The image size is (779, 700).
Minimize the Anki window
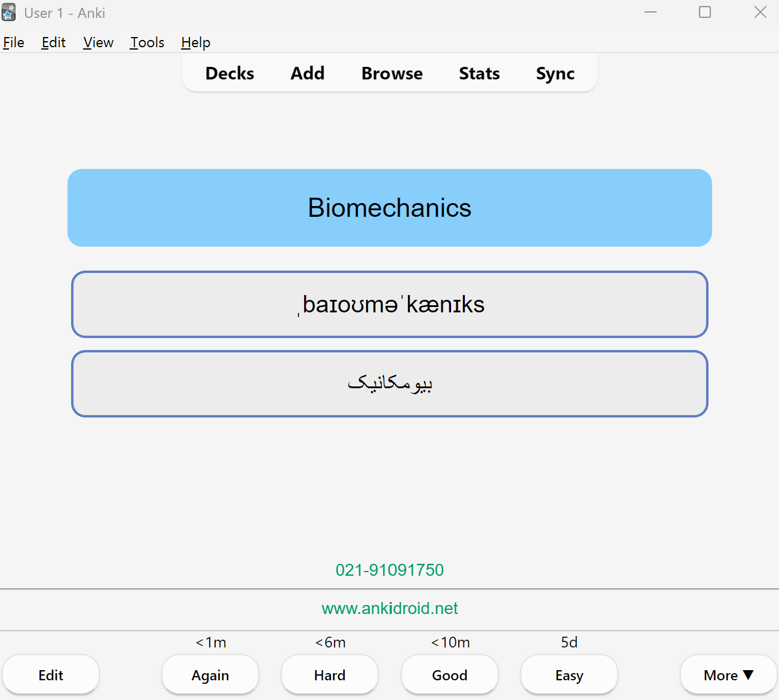[x=651, y=13]
